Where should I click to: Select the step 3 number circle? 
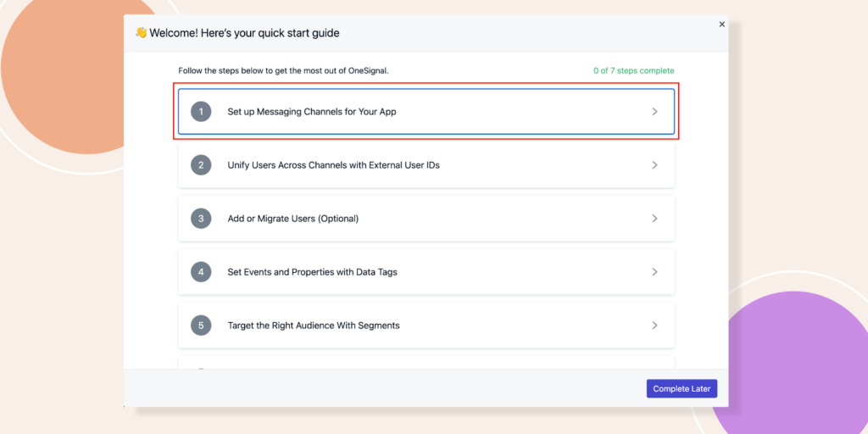coord(201,219)
